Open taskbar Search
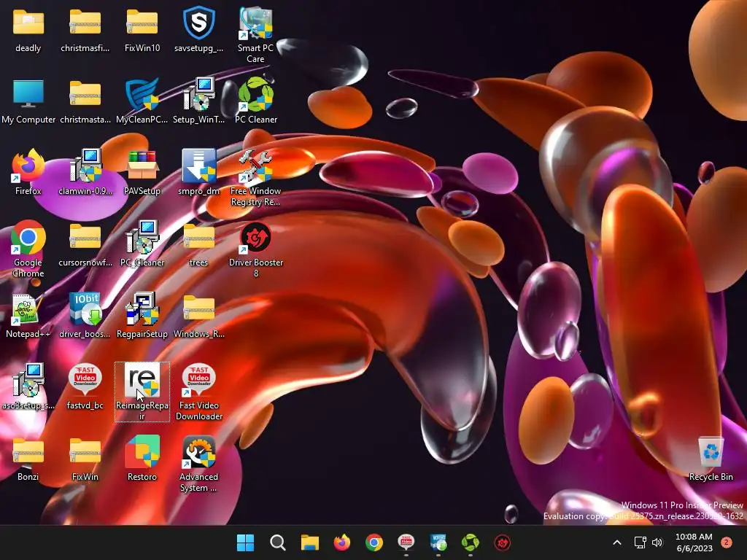747x560 pixels. pyautogui.click(x=278, y=542)
